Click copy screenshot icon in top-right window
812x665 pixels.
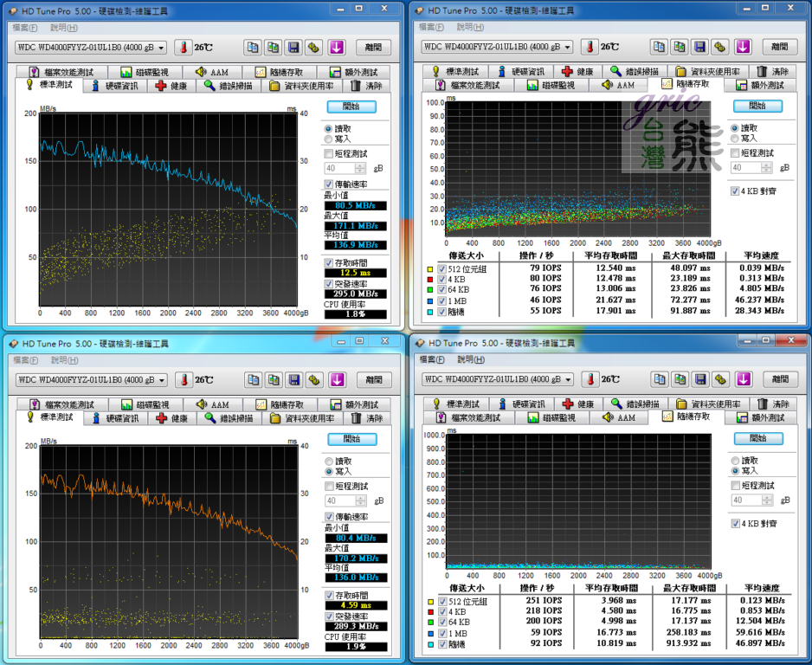point(679,48)
